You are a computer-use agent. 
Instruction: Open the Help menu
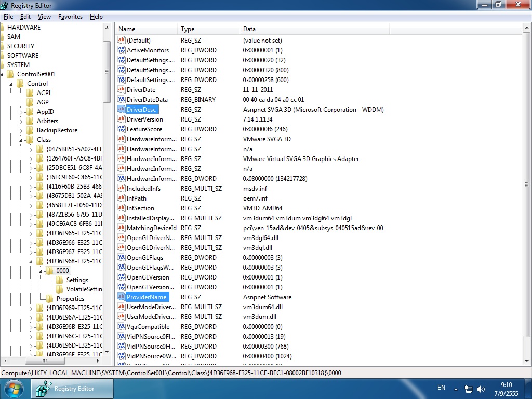click(96, 17)
